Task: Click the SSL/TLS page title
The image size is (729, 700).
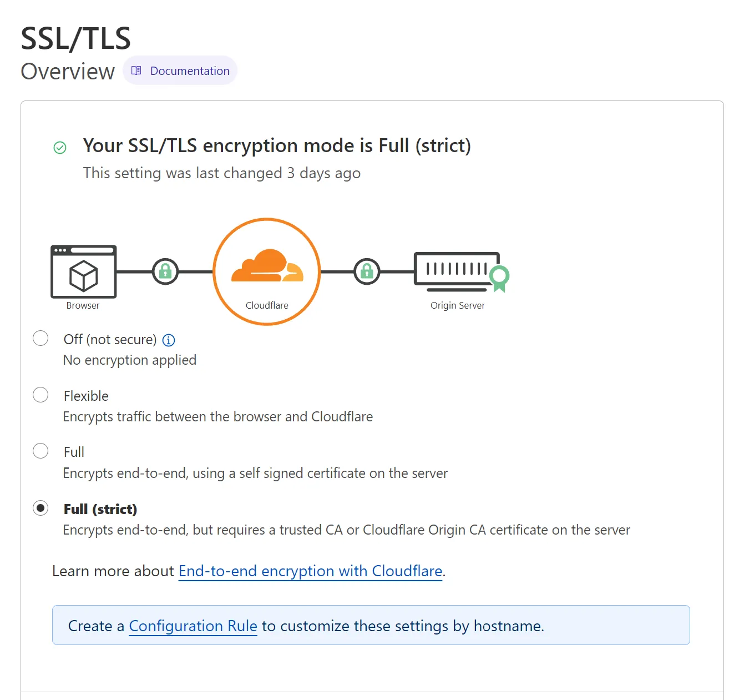Action: (x=75, y=38)
